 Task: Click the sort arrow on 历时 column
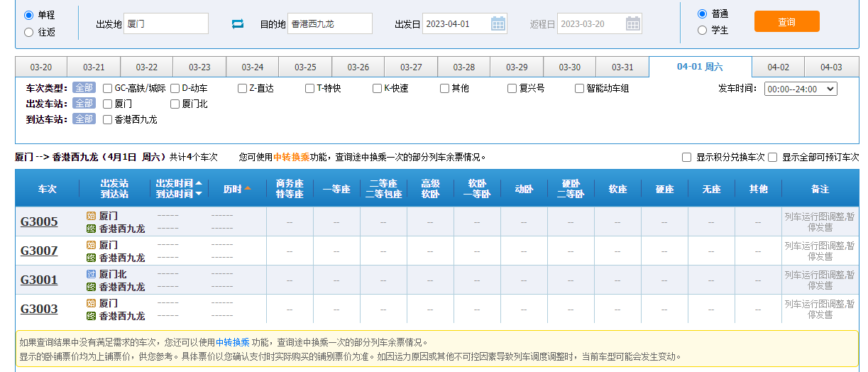coord(248,189)
